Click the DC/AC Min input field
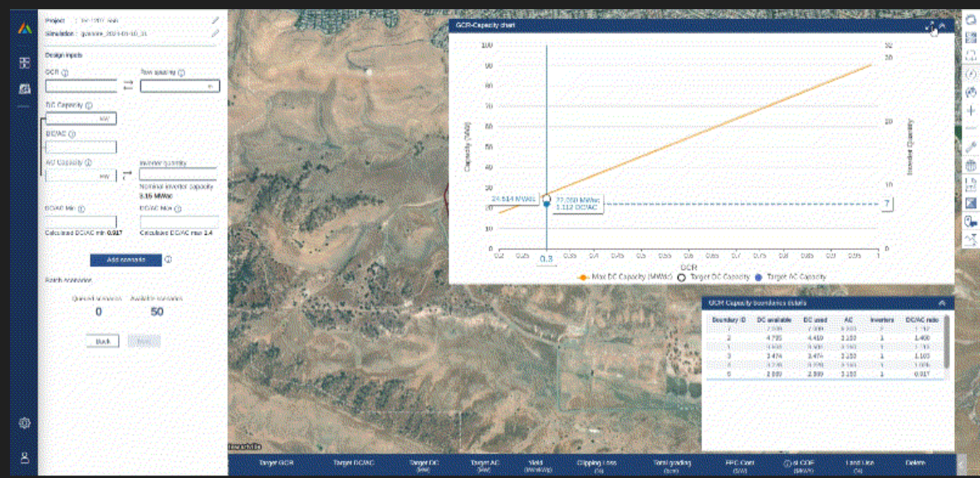This screenshot has height=478, width=980. tap(81, 222)
